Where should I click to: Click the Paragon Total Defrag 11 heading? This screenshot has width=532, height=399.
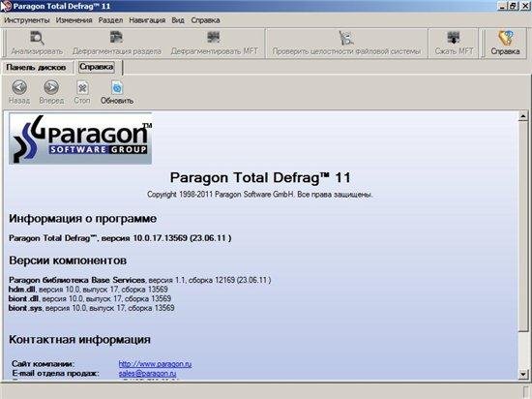[x=260, y=177]
